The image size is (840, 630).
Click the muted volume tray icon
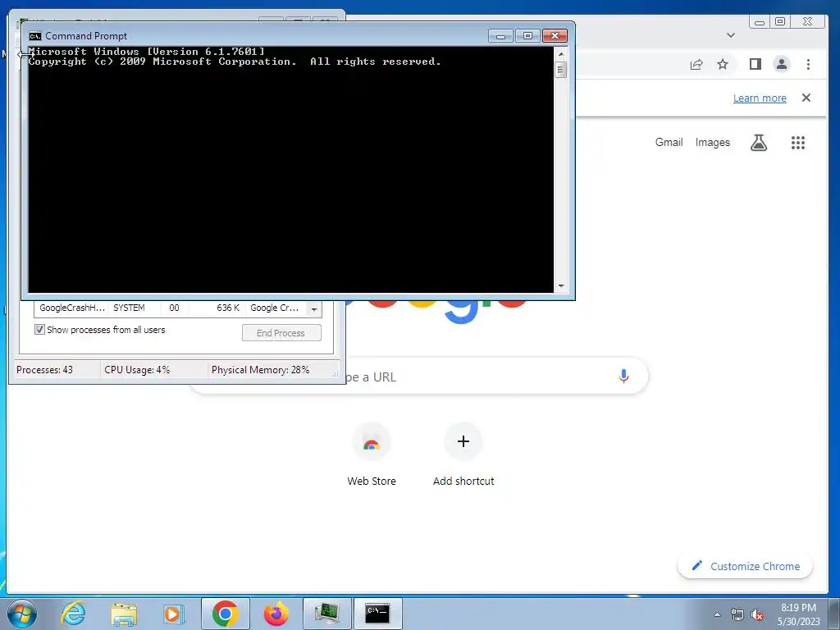click(757, 615)
